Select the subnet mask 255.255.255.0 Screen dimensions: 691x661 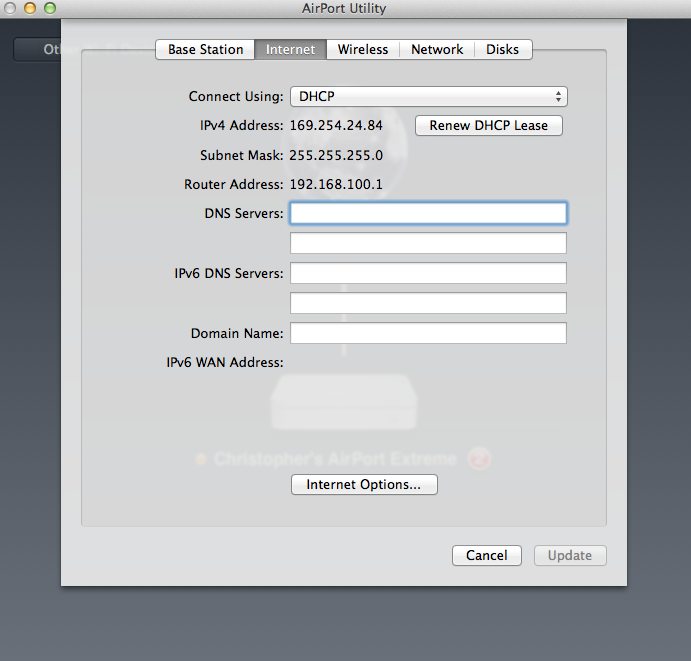(x=336, y=156)
